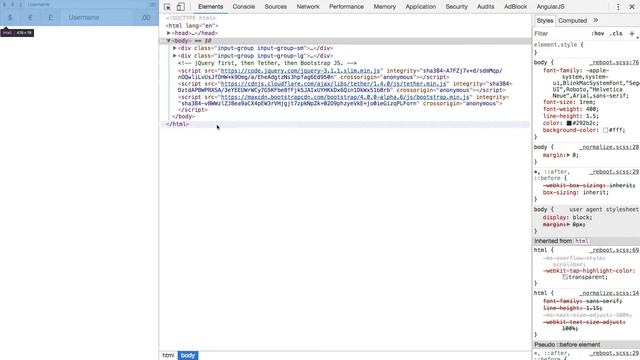Switch to the Console tab
The height and width of the screenshot is (360, 640).
(244, 7)
